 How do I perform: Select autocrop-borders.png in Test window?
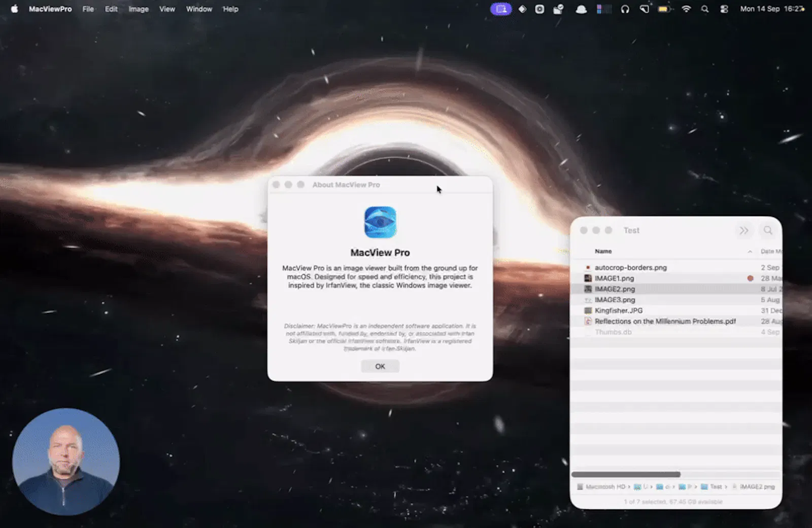[x=676, y=267]
